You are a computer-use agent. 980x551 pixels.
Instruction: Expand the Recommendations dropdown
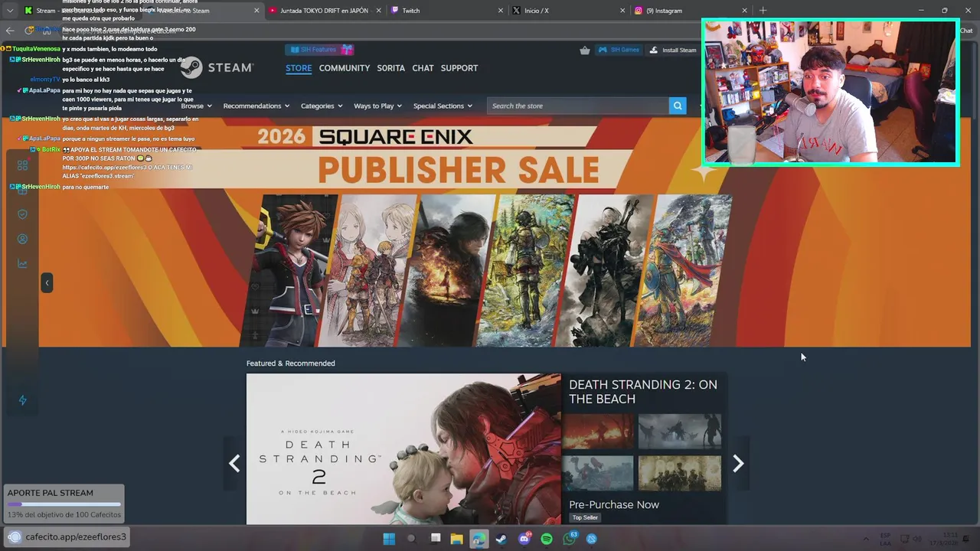point(256,106)
